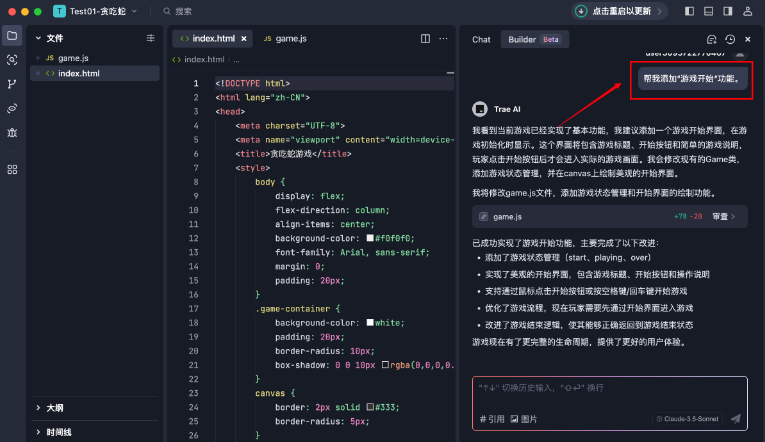Toggle the left sidebar layout icon
This screenshot has height=442, width=765.
[x=689, y=11]
